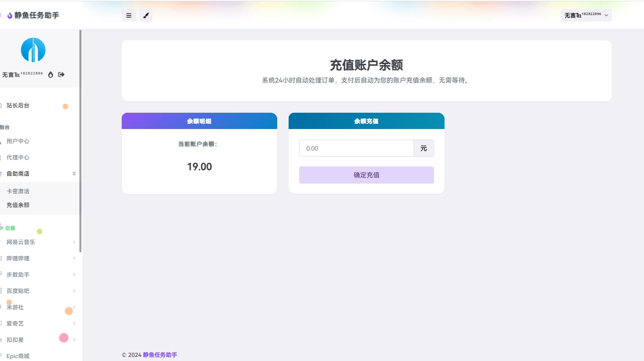Open the theme paintbrush icon
Screen dimensions: 644x361
tap(146, 15)
